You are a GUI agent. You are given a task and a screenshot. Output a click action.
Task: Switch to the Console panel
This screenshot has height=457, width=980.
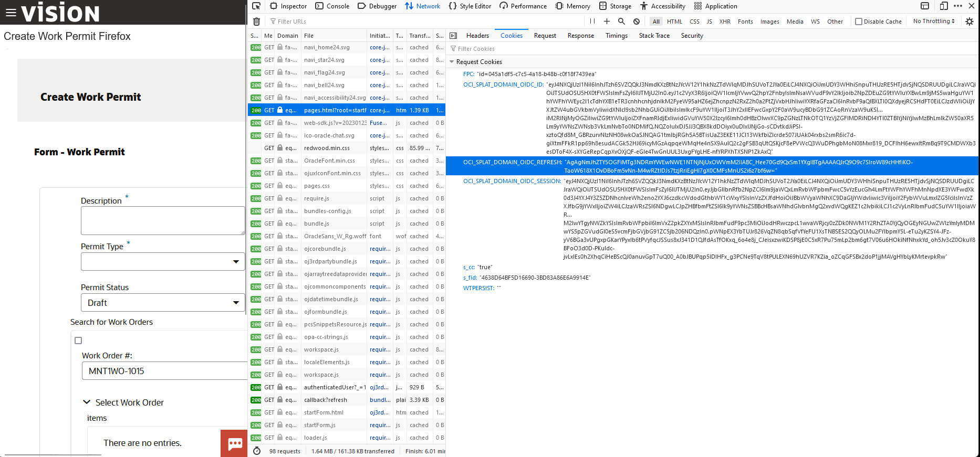332,6
